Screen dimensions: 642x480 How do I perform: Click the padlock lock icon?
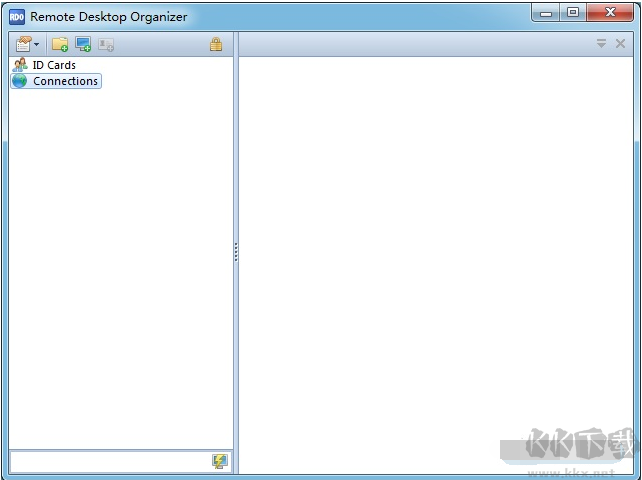point(216,44)
